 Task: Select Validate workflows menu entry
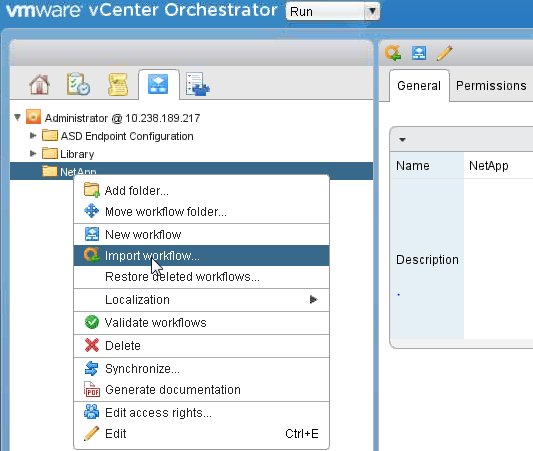click(x=202, y=323)
